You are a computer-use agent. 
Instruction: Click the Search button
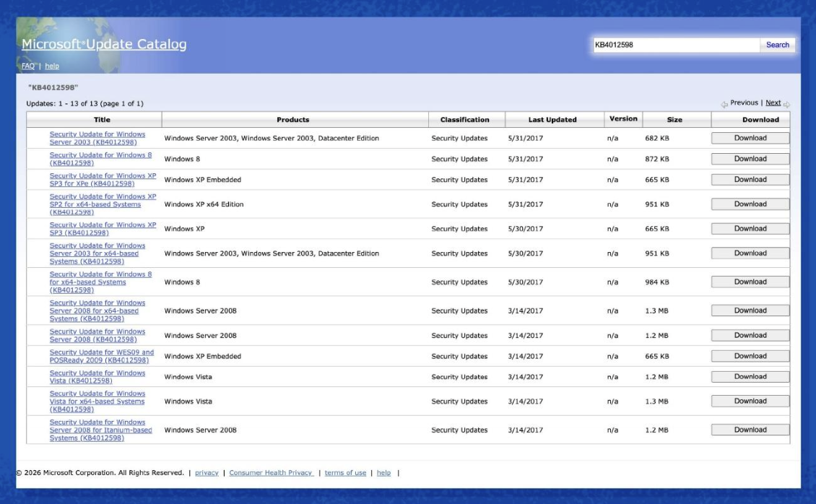coord(778,45)
